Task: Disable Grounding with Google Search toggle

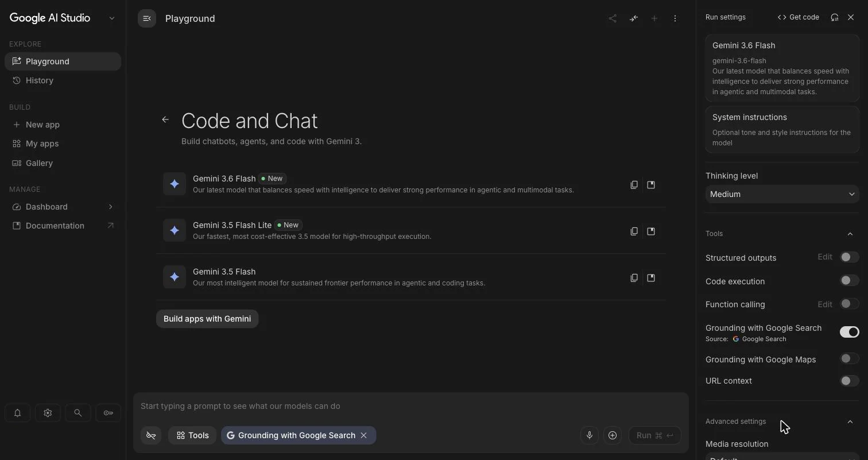Action: pyautogui.click(x=849, y=332)
